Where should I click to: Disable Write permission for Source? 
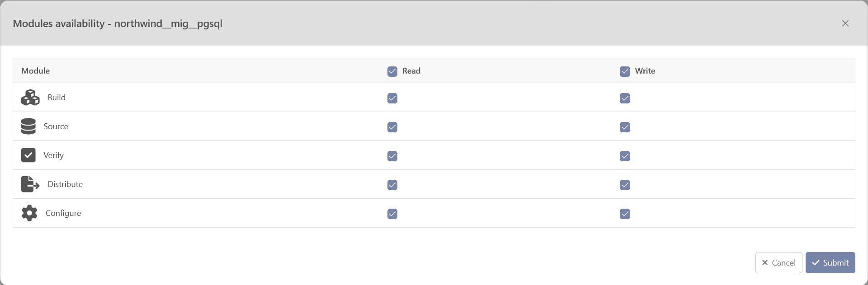coord(625,127)
